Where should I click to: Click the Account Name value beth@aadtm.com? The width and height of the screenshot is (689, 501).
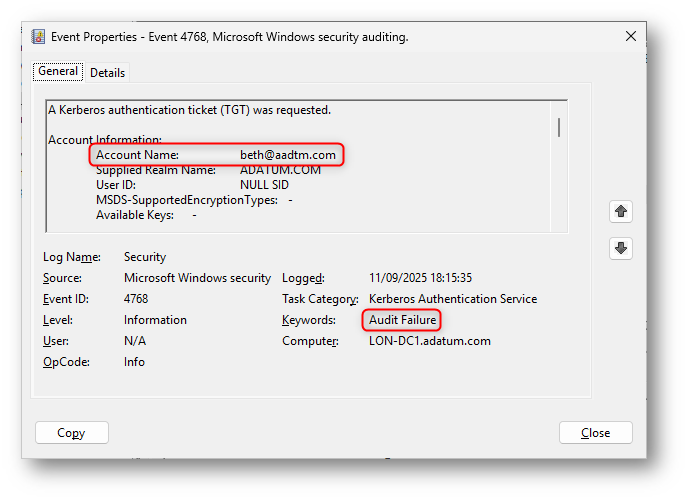pos(288,155)
